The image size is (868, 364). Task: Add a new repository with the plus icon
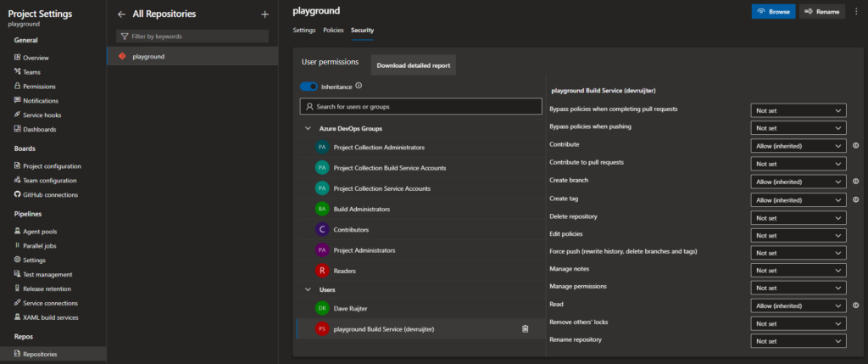pyautogui.click(x=264, y=14)
